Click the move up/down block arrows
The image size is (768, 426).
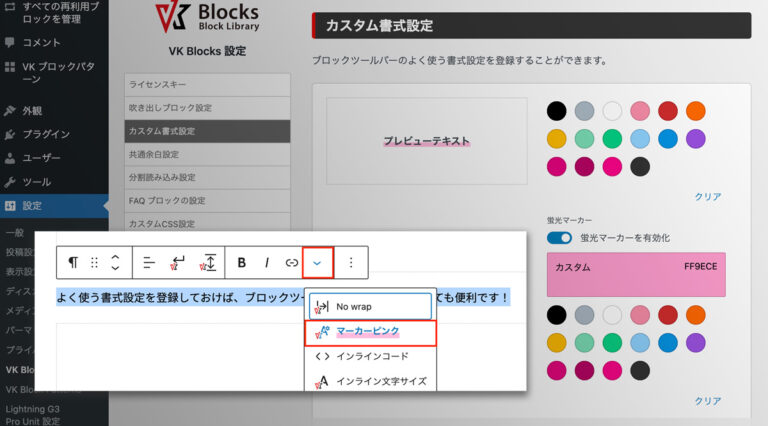pyautogui.click(x=115, y=263)
